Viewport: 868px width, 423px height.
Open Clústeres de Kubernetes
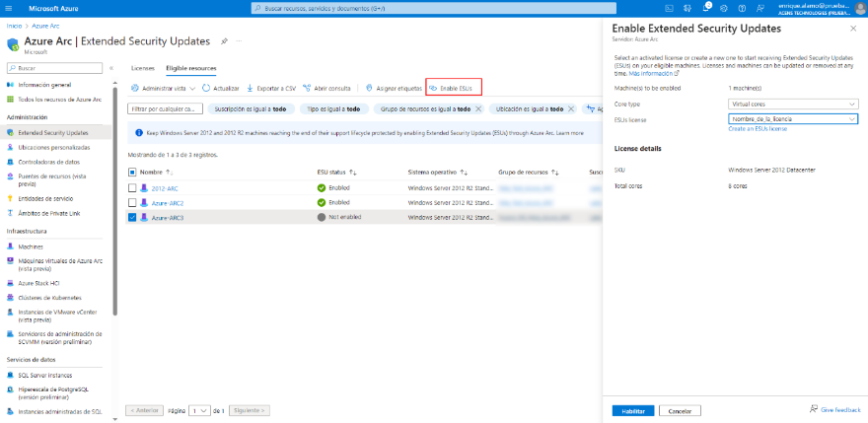click(49, 298)
